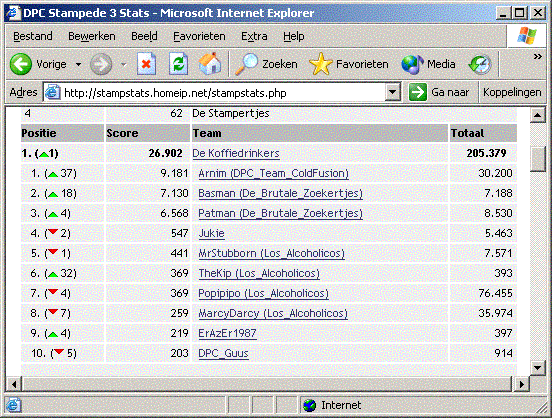Screen dimensions: 552x418
Task: Refresh the page with green arrows icon
Action: click(178, 64)
